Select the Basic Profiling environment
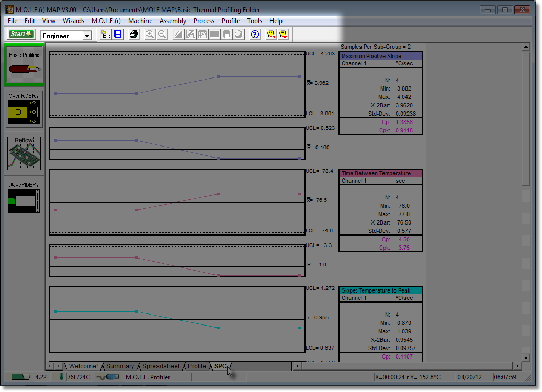This screenshot has height=392, width=542. tap(24, 64)
